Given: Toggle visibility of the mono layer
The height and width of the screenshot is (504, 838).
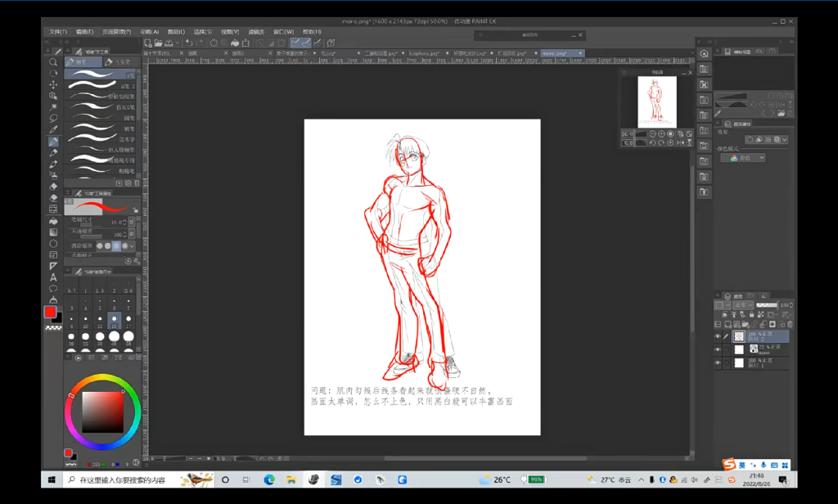Looking at the screenshot, I should (718, 349).
